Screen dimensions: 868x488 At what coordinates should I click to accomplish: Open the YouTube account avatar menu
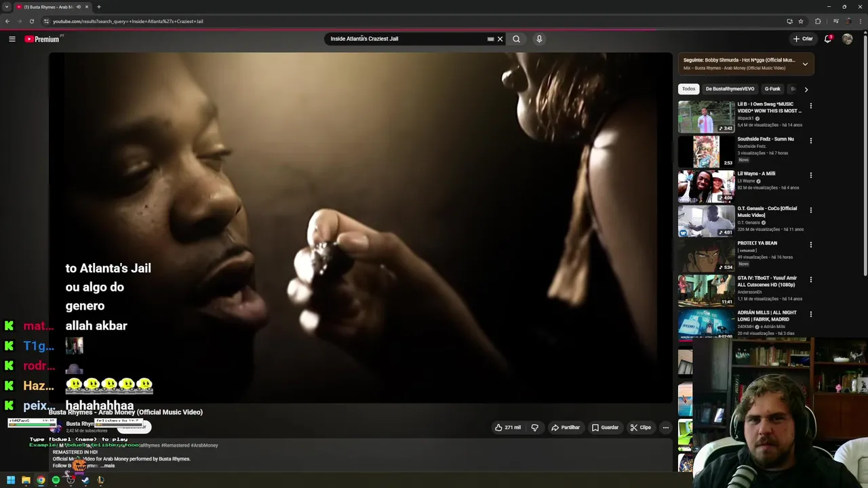pos(847,39)
